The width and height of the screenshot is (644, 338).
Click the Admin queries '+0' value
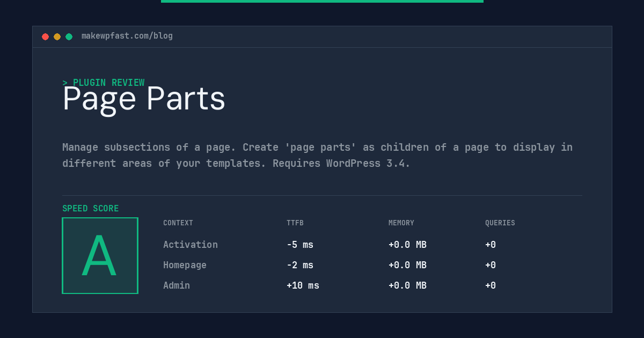491,285
